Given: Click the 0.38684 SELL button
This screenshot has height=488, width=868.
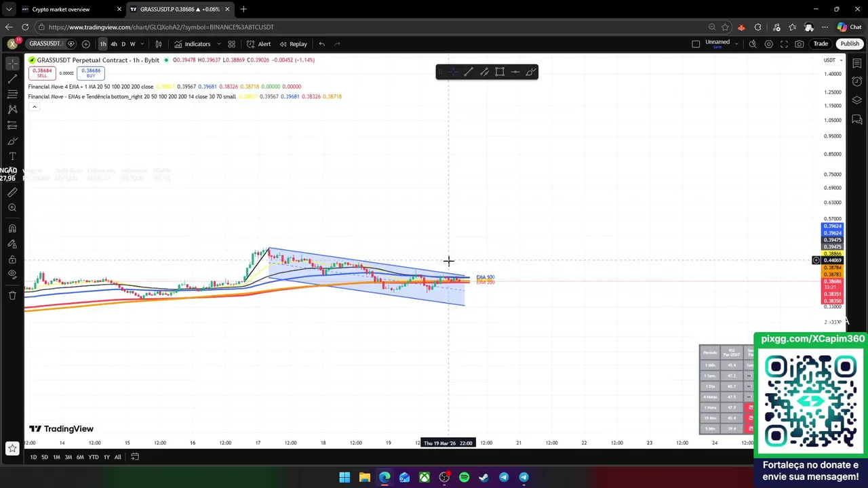Looking at the screenshot, I should [x=42, y=73].
